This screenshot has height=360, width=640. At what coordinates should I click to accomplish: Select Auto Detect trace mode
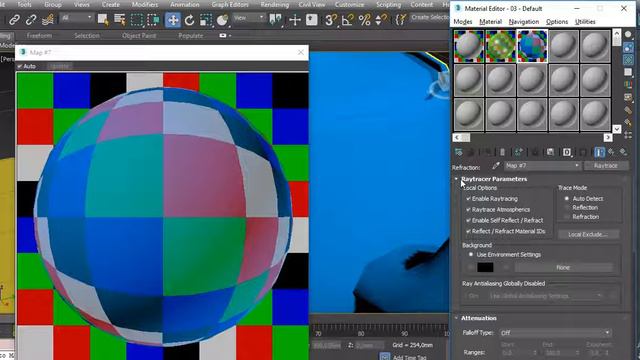567,199
